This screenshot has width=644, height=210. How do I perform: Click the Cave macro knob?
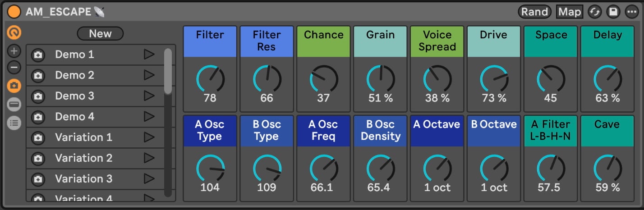point(607,169)
